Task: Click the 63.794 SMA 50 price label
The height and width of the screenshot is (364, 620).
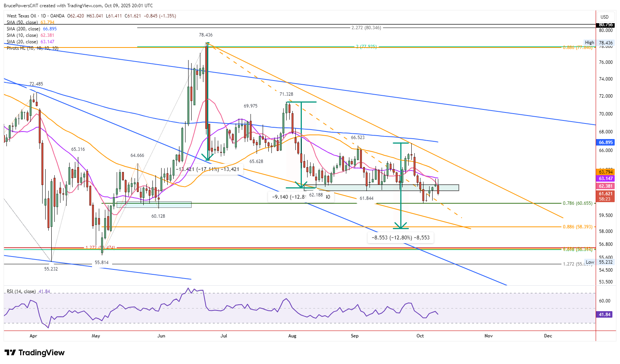Action: pyautogui.click(x=606, y=172)
